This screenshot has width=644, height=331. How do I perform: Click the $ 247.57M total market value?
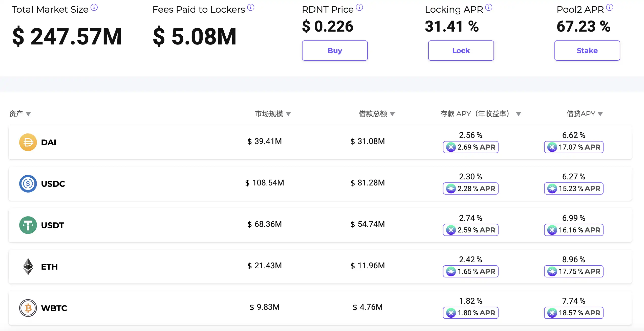point(67,37)
